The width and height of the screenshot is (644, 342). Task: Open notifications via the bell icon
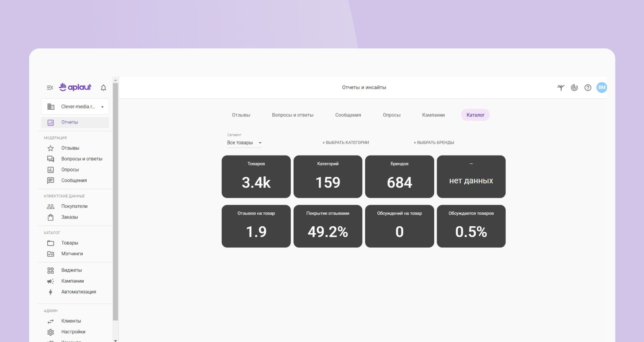pos(103,88)
